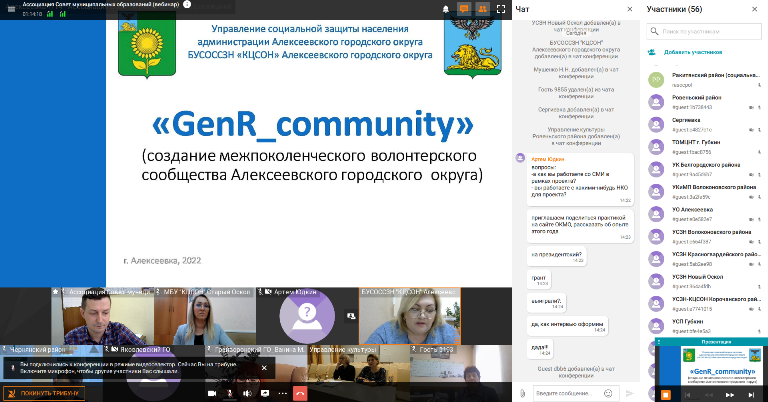The width and height of the screenshot is (768, 402).
Task: Select participant УСЗН-КЦСОН Корочанского района
Action: click(704, 304)
